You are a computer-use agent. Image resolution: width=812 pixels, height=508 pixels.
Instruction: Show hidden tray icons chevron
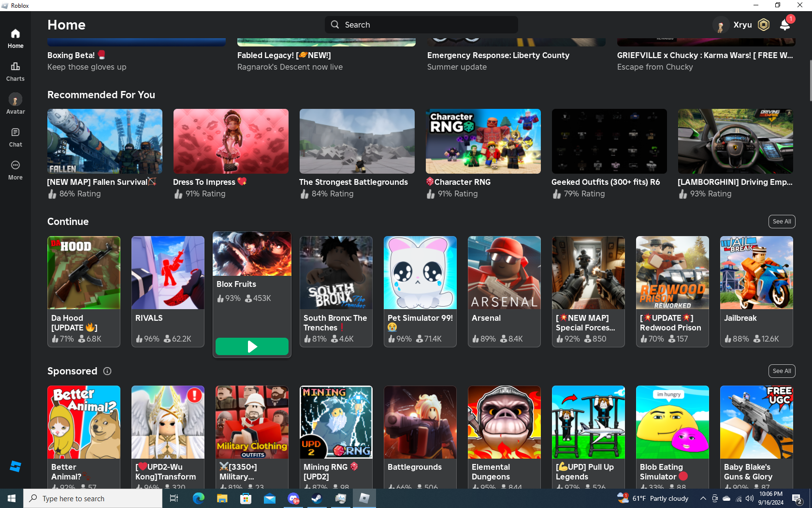(x=703, y=498)
